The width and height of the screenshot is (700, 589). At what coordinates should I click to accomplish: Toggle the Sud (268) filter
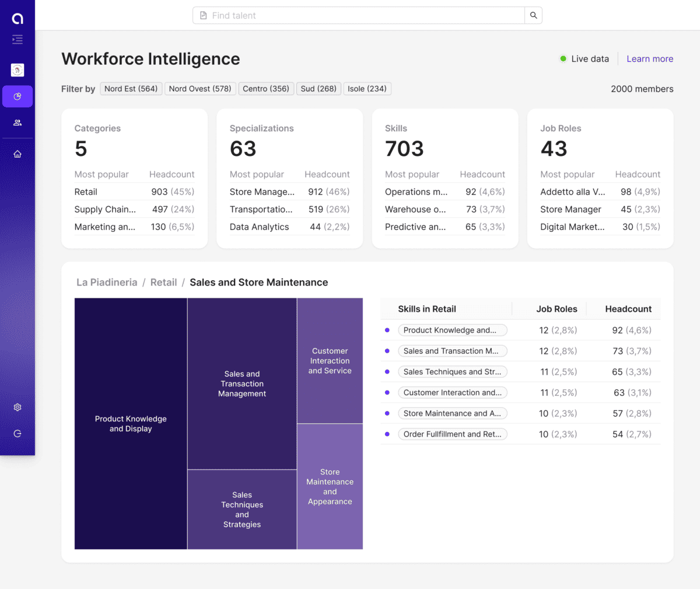tap(318, 89)
